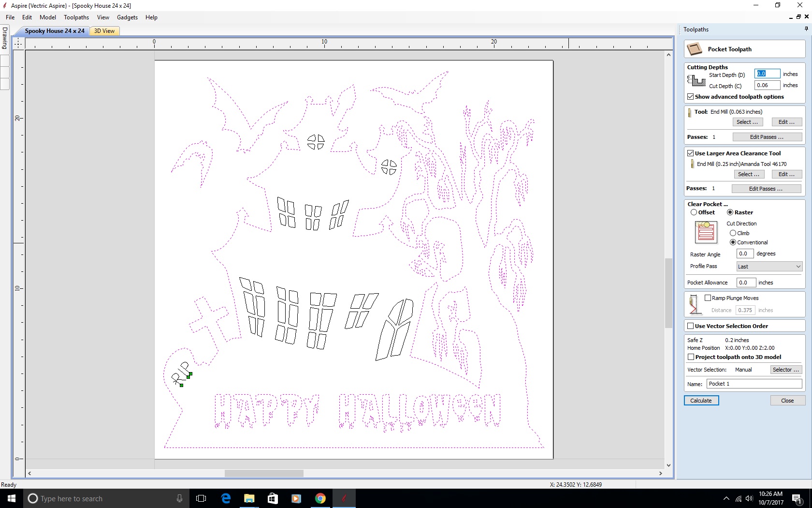The image size is (812, 508).
Task: Click Select for the clearance tool
Action: [x=749, y=174]
